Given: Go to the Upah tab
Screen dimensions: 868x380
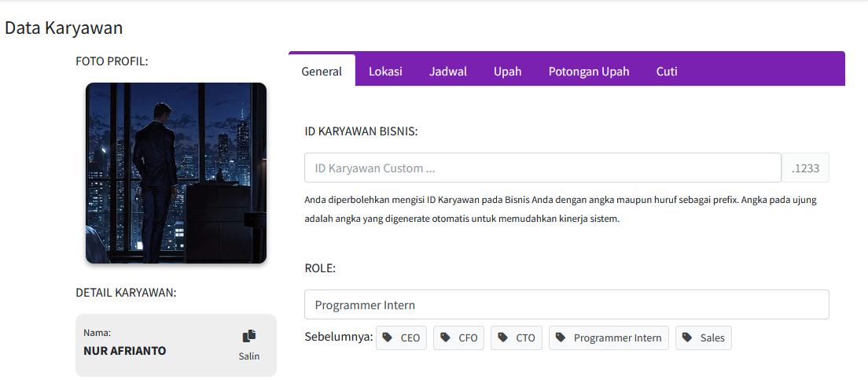Looking at the screenshot, I should click(508, 71).
